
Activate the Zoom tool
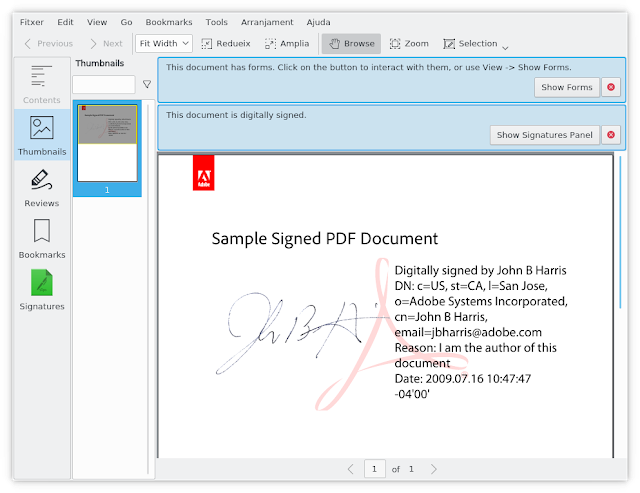click(x=409, y=44)
